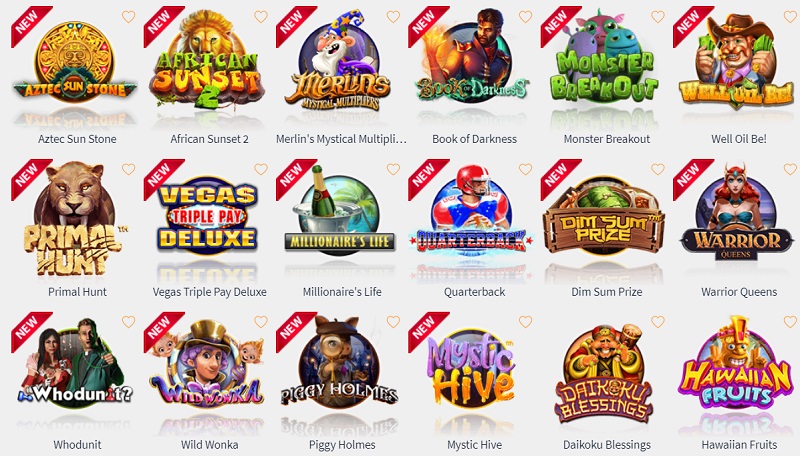Add Quarterback to favorites via heart
800x456 pixels.
526,169
